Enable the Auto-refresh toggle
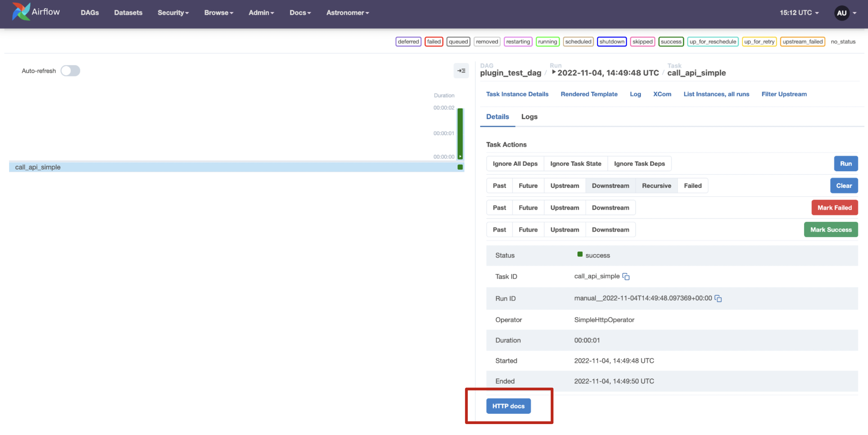The width and height of the screenshot is (868, 435). tap(70, 71)
